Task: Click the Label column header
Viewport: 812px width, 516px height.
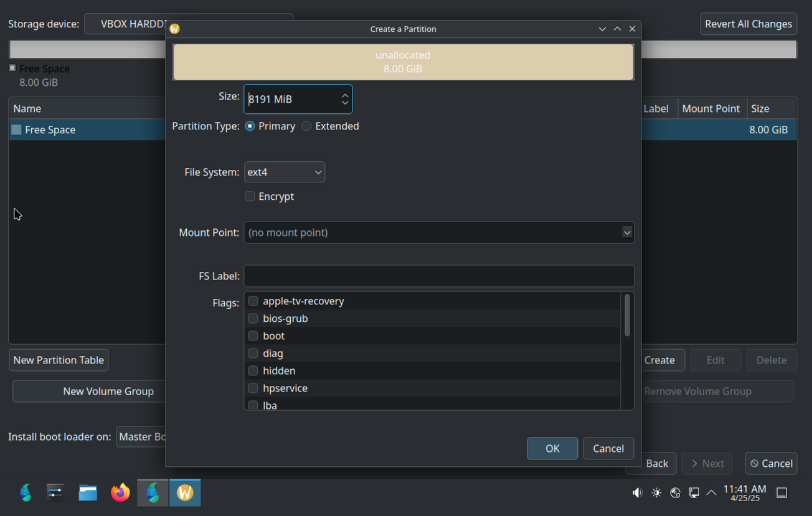Action: pyautogui.click(x=659, y=108)
